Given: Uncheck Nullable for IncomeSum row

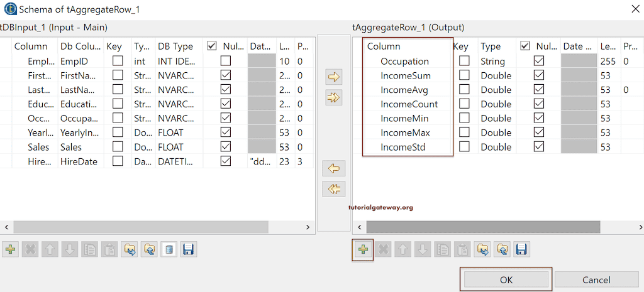Looking at the screenshot, I should tap(539, 75).
